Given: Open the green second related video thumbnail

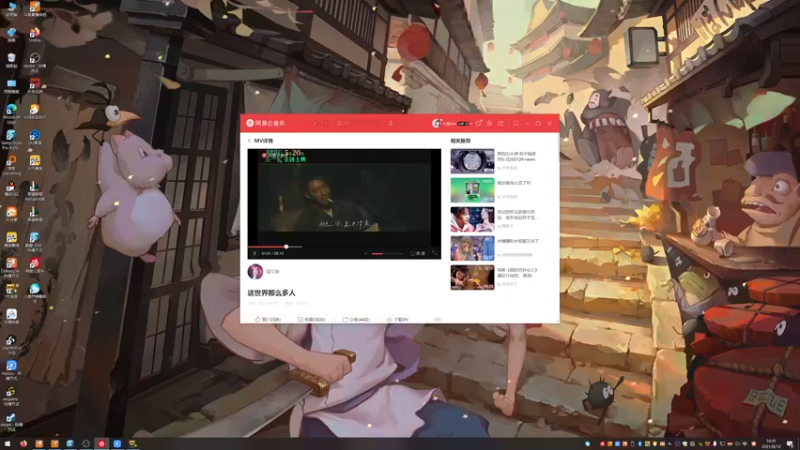Looking at the screenshot, I should tap(472, 190).
